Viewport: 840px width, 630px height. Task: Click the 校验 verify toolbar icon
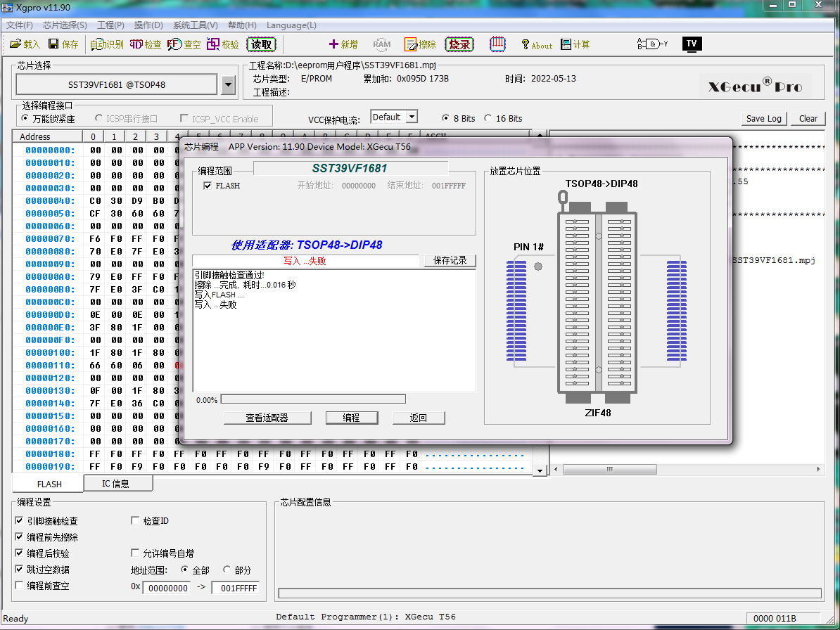pos(222,44)
